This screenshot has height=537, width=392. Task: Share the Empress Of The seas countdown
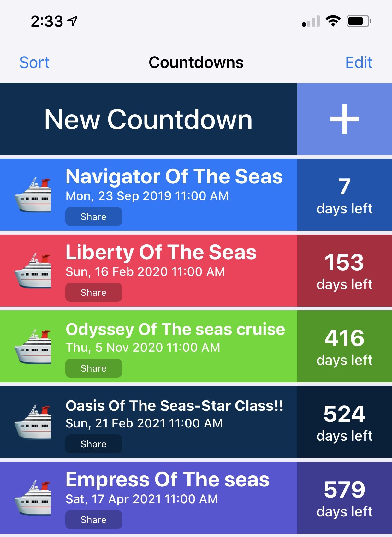[93, 520]
